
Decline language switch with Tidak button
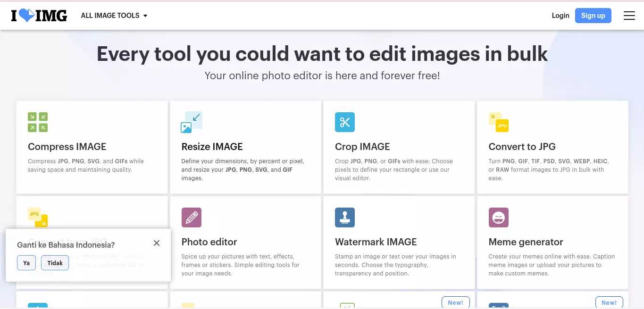tap(55, 263)
